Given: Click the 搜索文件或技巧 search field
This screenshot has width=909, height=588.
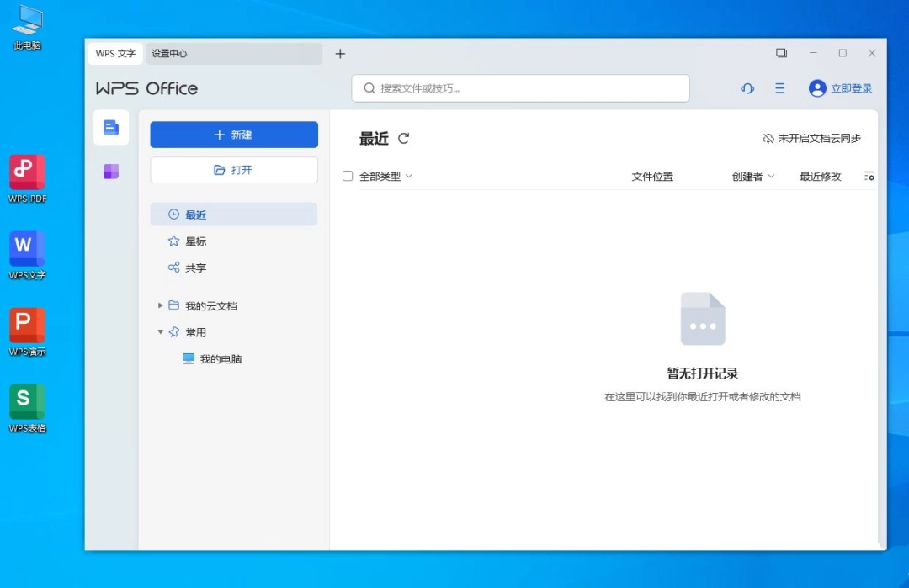Looking at the screenshot, I should pyautogui.click(x=519, y=87).
